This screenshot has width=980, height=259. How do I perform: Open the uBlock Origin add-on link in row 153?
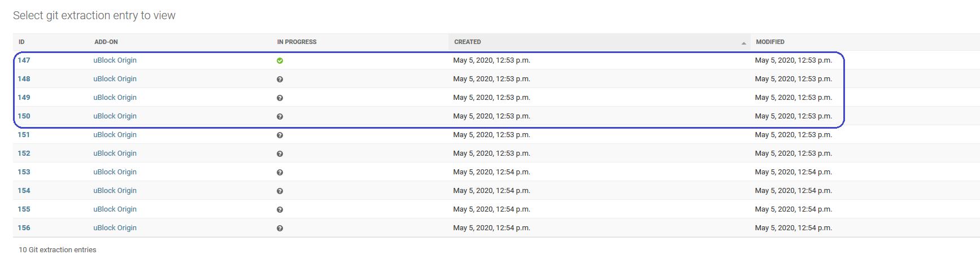[x=115, y=172]
